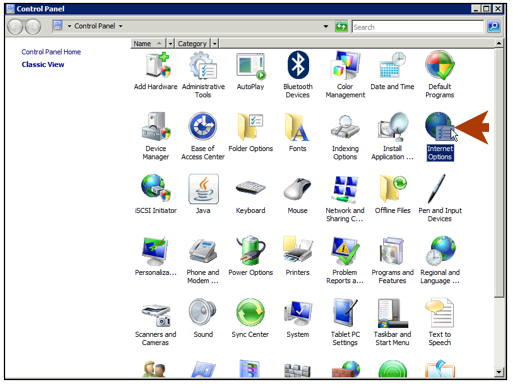This screenshot has width=513, height=386.
Task: Open Administrative Tools
Action: [203, 75]
